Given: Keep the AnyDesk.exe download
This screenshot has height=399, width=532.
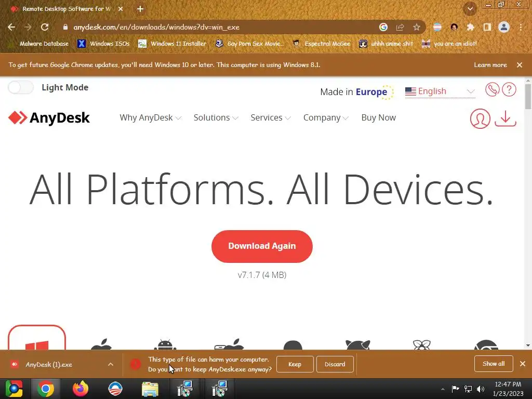Looking at the screenshot, I should coord(295,364).
